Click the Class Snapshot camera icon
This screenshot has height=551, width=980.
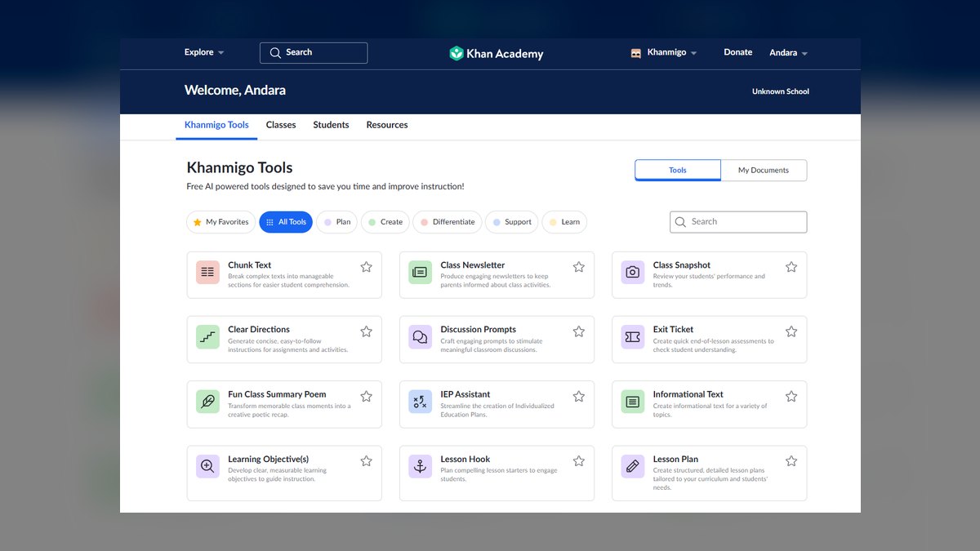click(x=632, y=272)
